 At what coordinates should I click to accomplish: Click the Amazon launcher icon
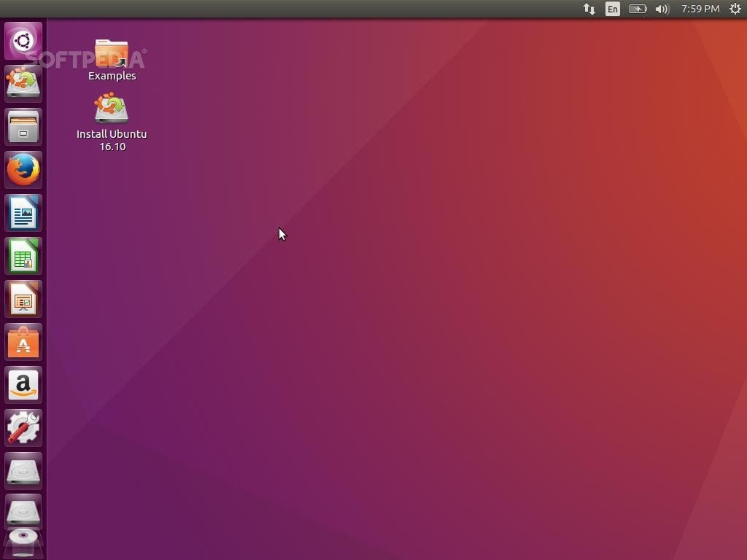23,385
